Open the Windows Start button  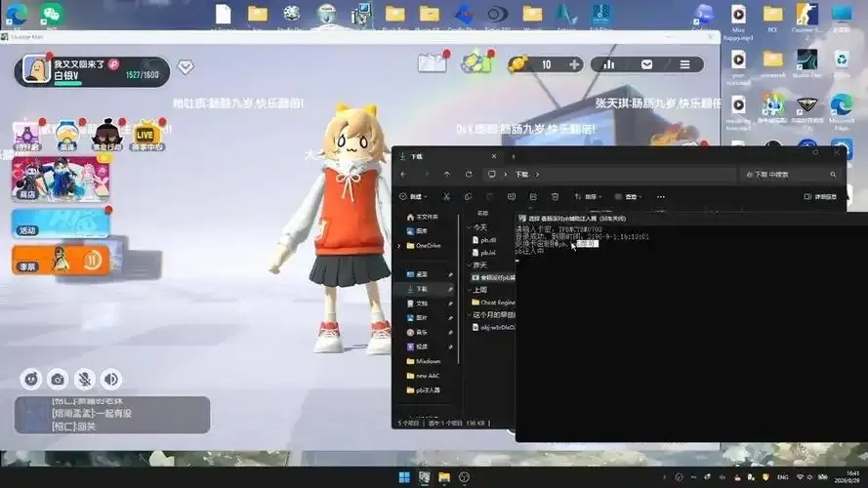(x=404, y=477)
